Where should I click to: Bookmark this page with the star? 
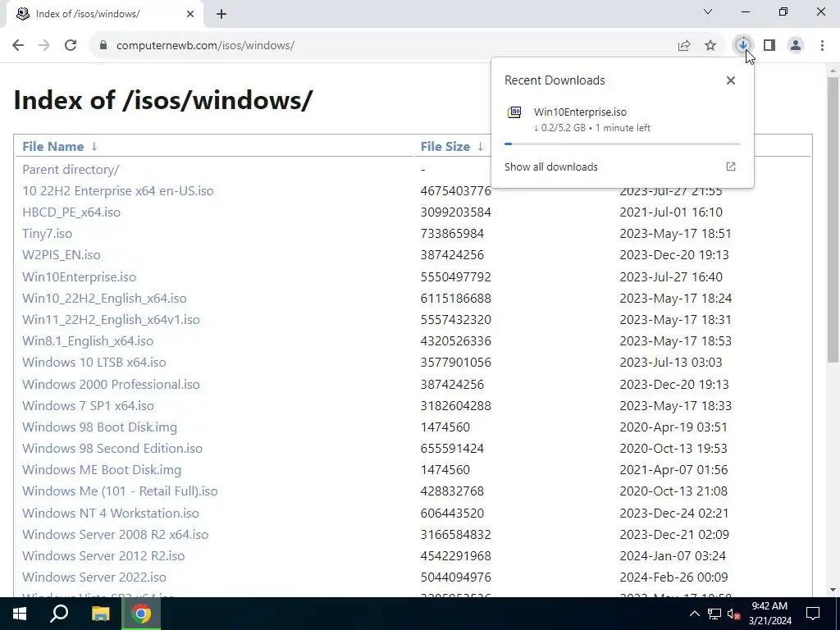710,46
